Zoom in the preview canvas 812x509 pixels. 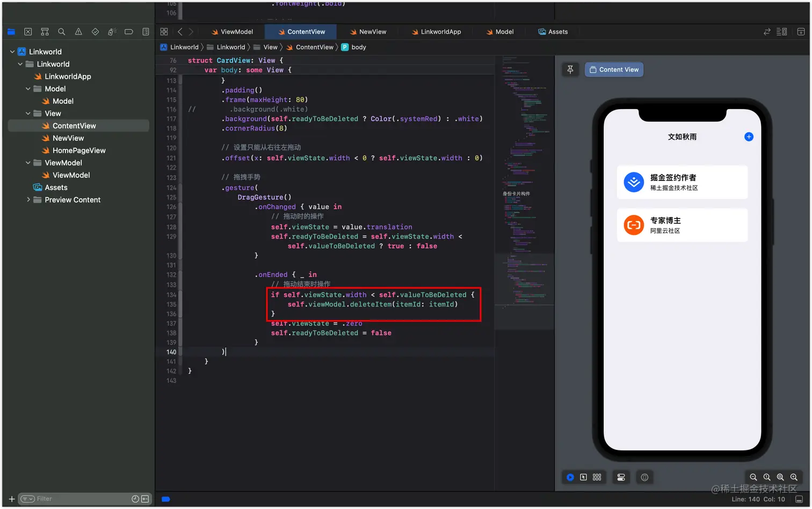[794, 477]
